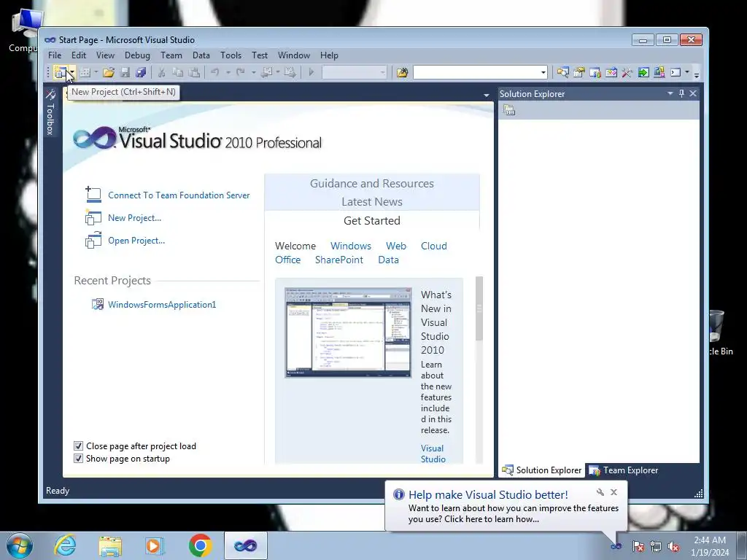Click the New Project toolbar icon
Screen dimensions: 747x560
tap(60, 72)
